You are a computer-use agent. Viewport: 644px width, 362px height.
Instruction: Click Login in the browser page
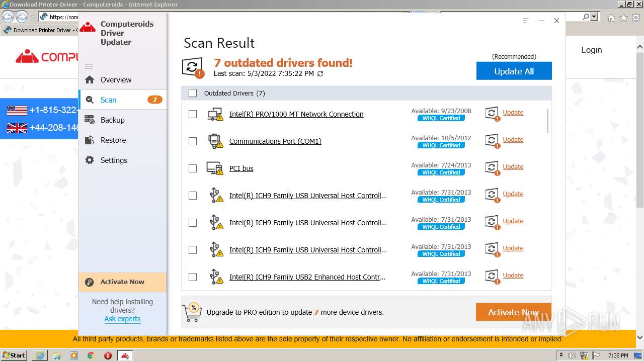(x=592, y=50)
